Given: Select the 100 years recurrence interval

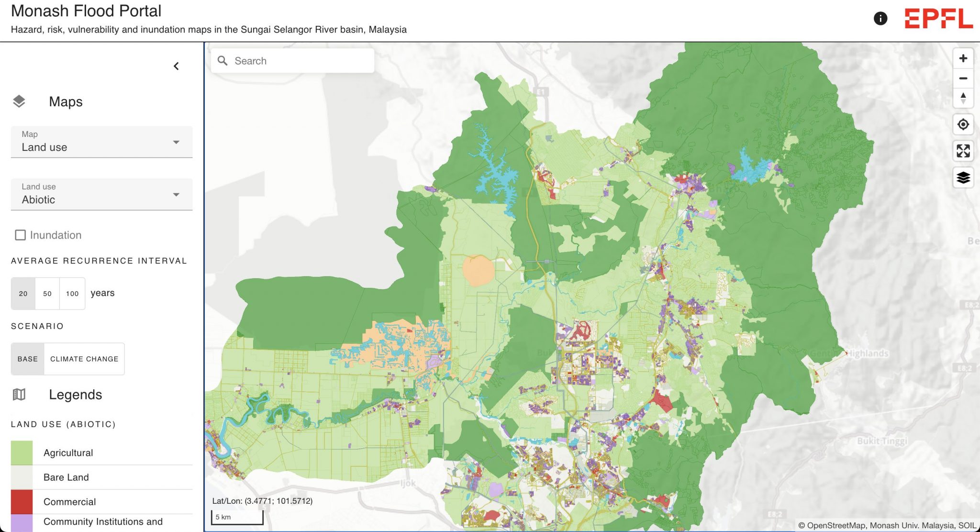Looking at the screenshot, I should (x=72, y=293).
